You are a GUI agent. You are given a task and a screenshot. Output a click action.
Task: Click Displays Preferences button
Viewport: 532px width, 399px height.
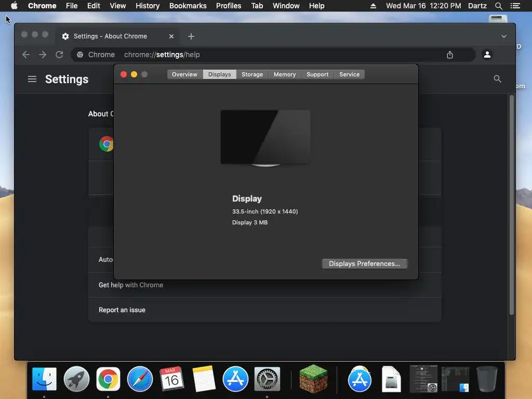(x=364, y=263)
